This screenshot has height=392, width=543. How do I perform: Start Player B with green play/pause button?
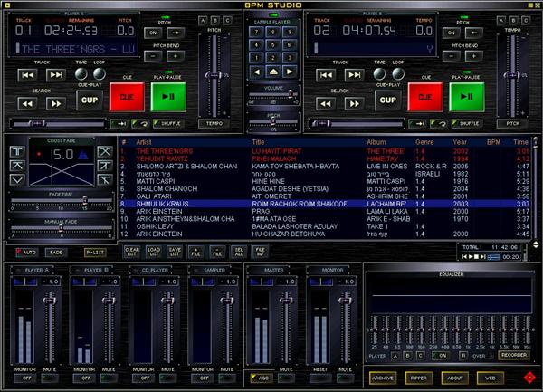pyautogui.click(x=467, y=97)
